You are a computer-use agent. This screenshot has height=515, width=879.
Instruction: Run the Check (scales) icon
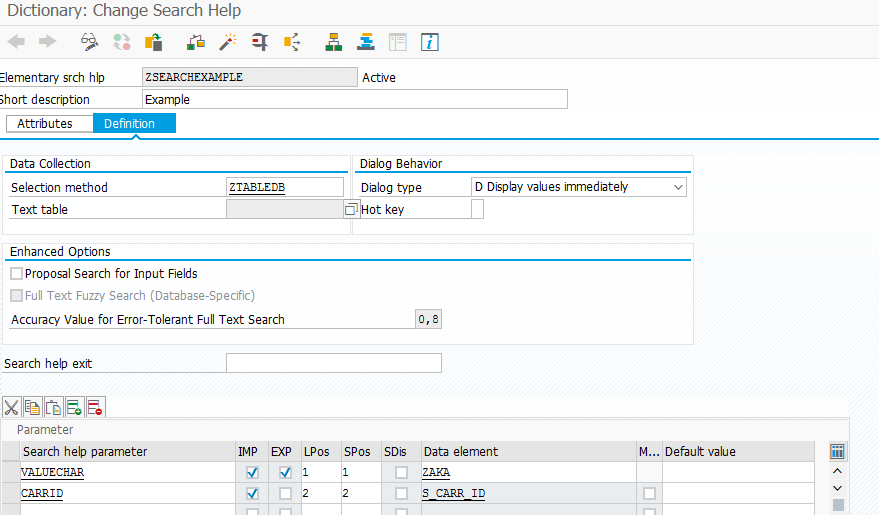[x=196, y=42]
